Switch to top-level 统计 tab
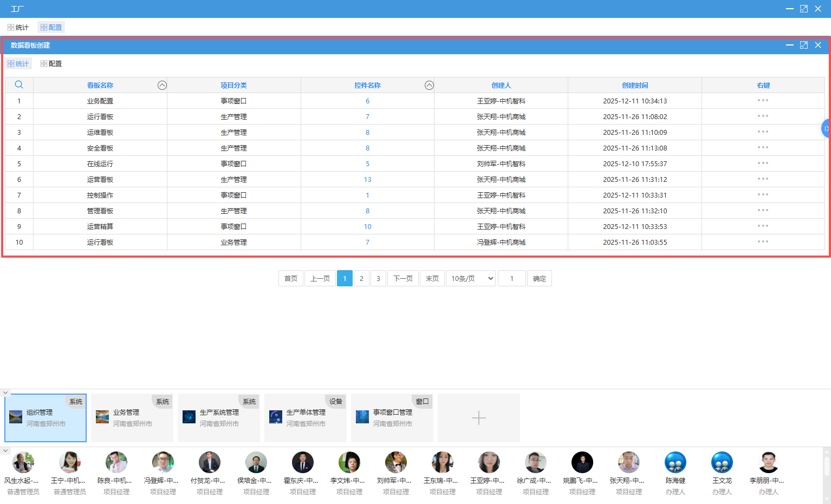 click(x=18, y=27)
